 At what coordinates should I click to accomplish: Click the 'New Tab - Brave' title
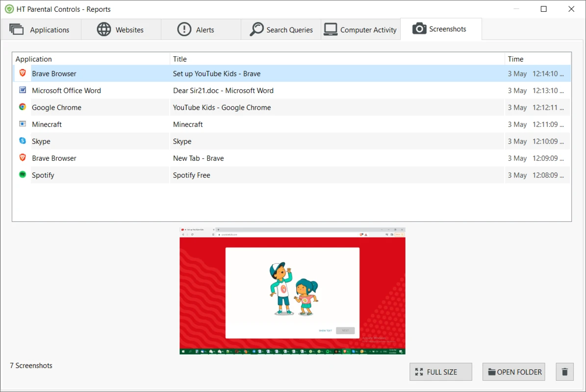[199, 158]
